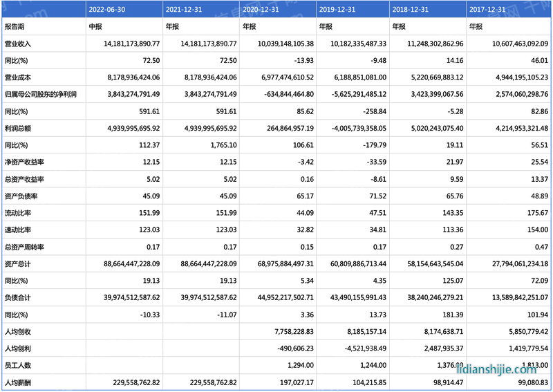Image resolution: width=553 pixels, height=392 pixels.
Task: Click net profit value -634,844,464.80
Action: (289, 94)
